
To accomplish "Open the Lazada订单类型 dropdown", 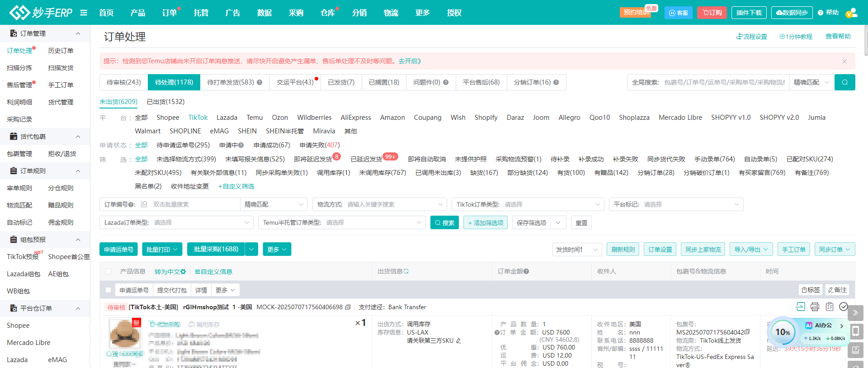I will 176,222.
